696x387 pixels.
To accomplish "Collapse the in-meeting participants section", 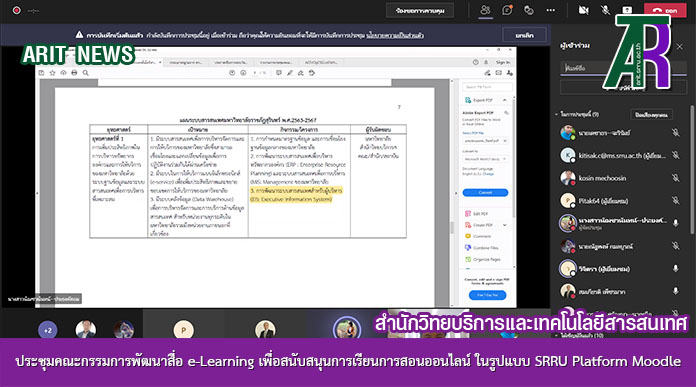I will (556, 115).
